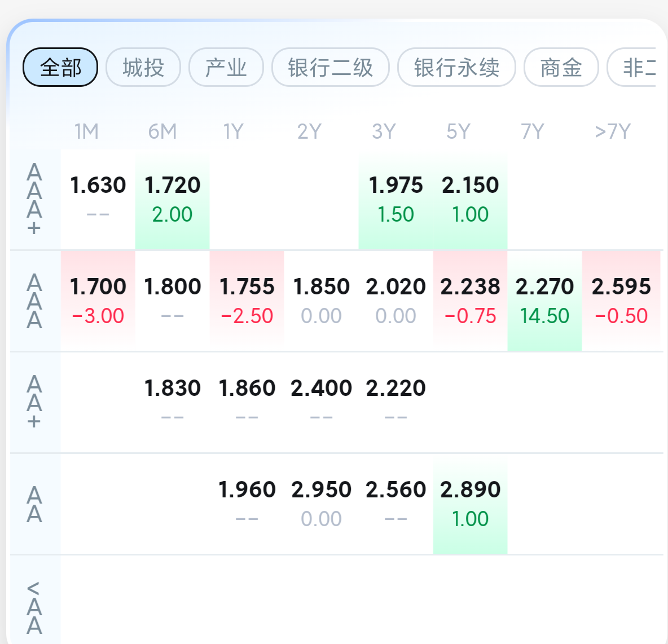This screenshot has width=668, height=644.
Task: Click the AAA+ rating row label
Action: [x=34, y=199]
